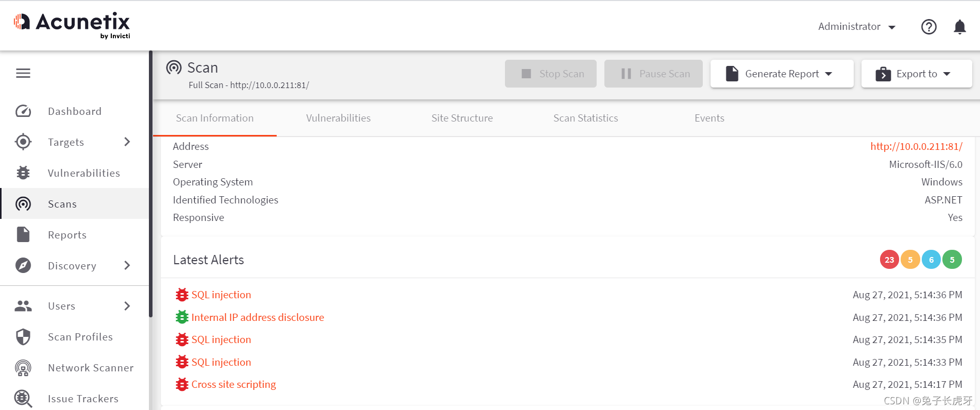Viewport: 980px width, 410px height.
Task: Open Internal IP address disclosure alert
Action: click(x=258, y=317)
